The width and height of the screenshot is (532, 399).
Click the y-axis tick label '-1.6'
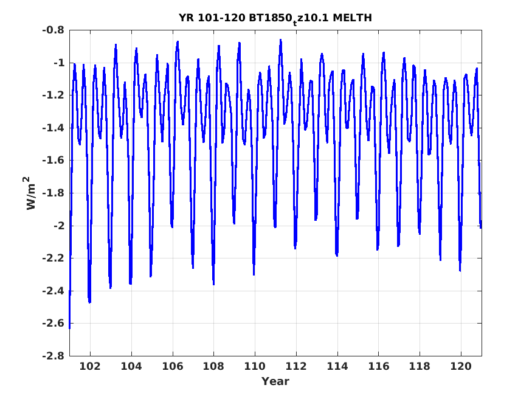coord(54,161)
